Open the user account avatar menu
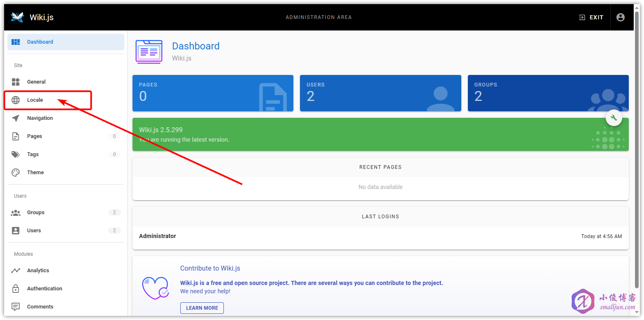 coord(621,17)
